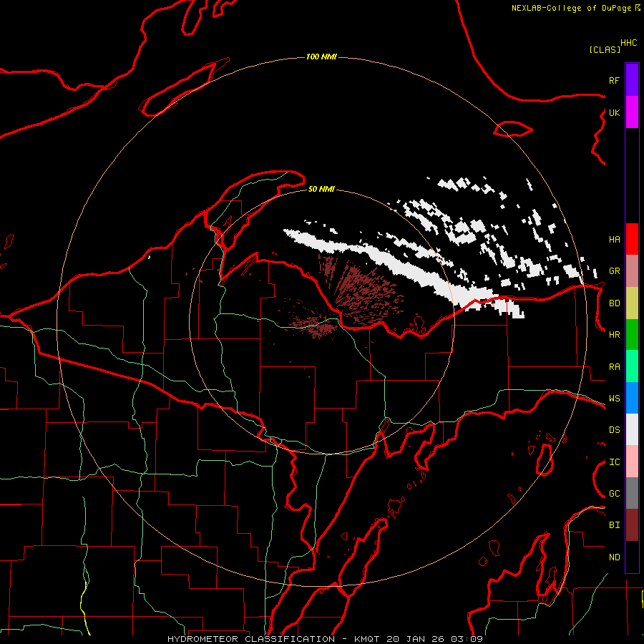
Task: Click the "100 NMI" range ring label
Action: (x=321, y=57)
